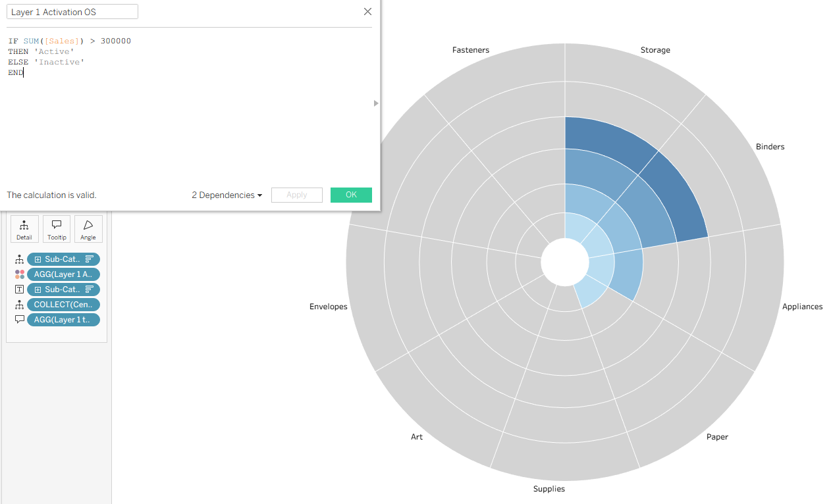Close the calculation editor dialog

click(367, 12)
